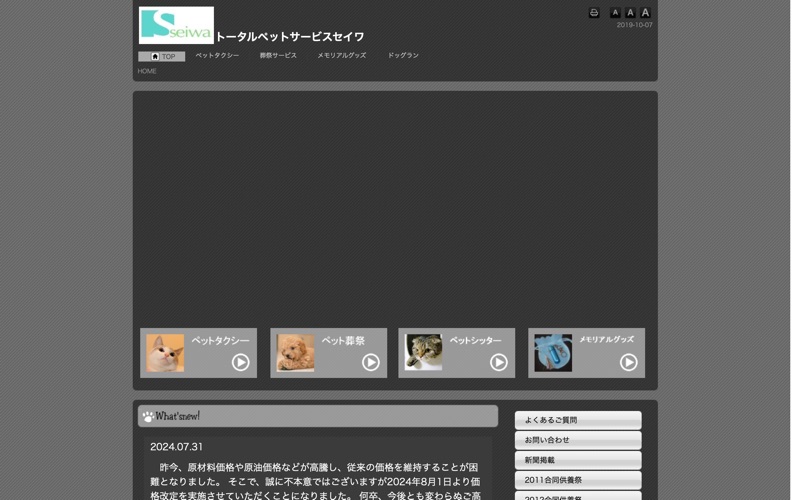Click the news line starting 昨今、原材料価格
The image size is (800, 500).
319,467
